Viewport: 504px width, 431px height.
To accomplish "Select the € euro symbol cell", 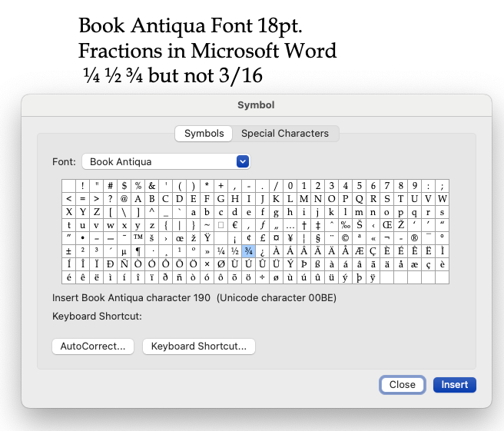I will (234, 225).
